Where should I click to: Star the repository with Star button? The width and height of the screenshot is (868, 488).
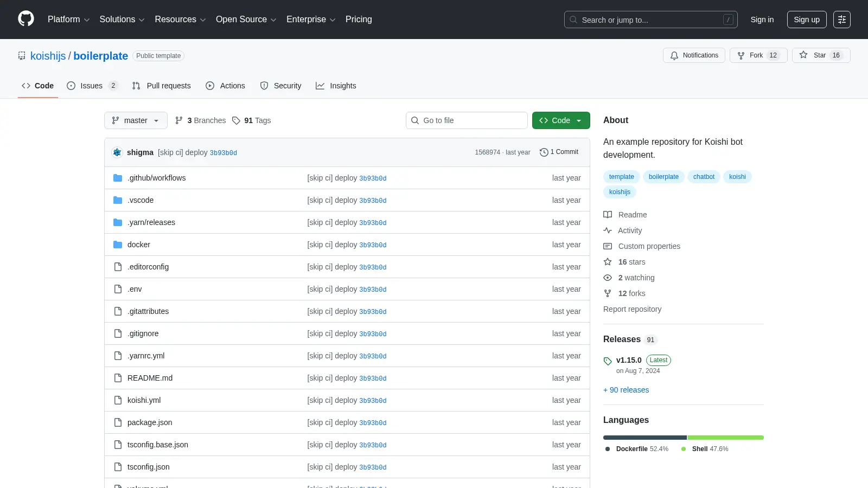[x=821, y=55]
